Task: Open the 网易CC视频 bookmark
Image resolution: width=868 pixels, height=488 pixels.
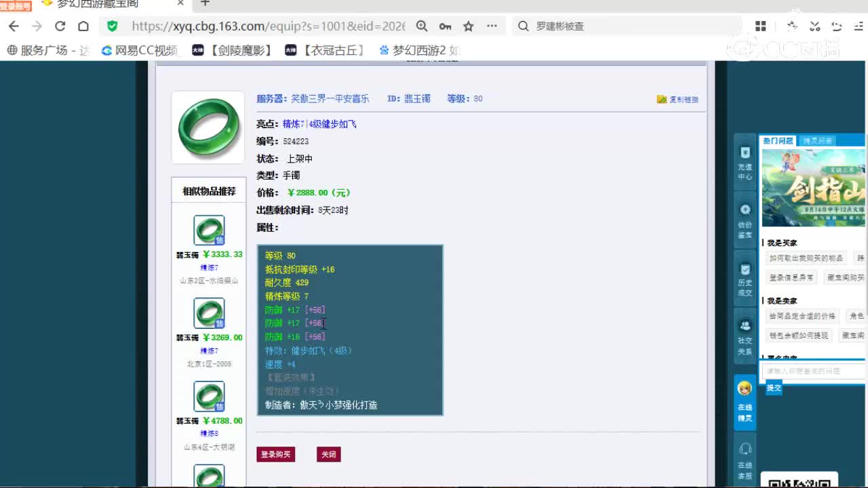Action: [139, 50]
